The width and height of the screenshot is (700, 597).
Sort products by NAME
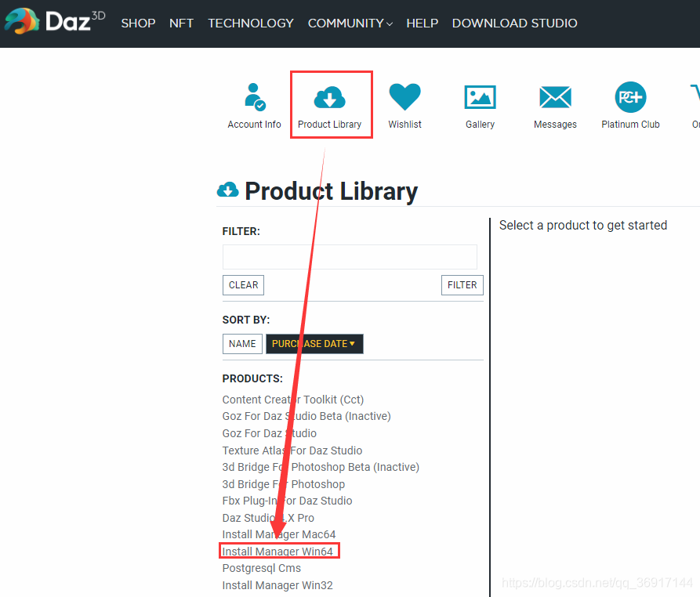coord(242,344)
